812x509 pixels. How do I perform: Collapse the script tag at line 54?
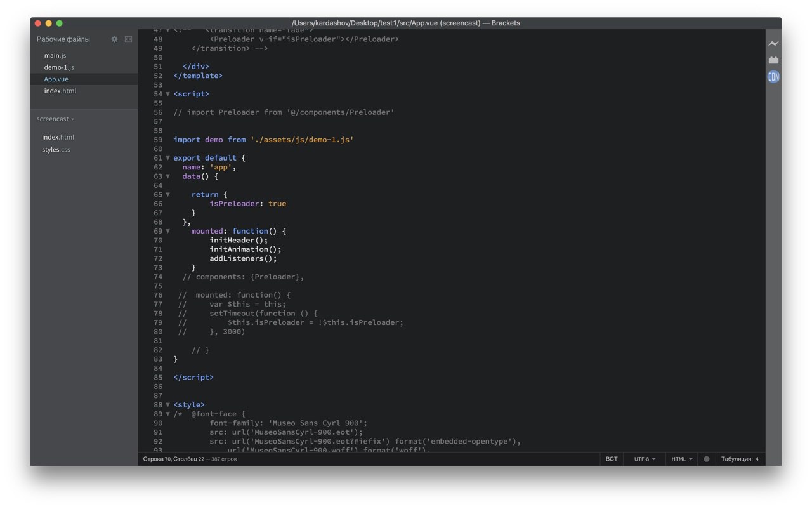(167, 94)
